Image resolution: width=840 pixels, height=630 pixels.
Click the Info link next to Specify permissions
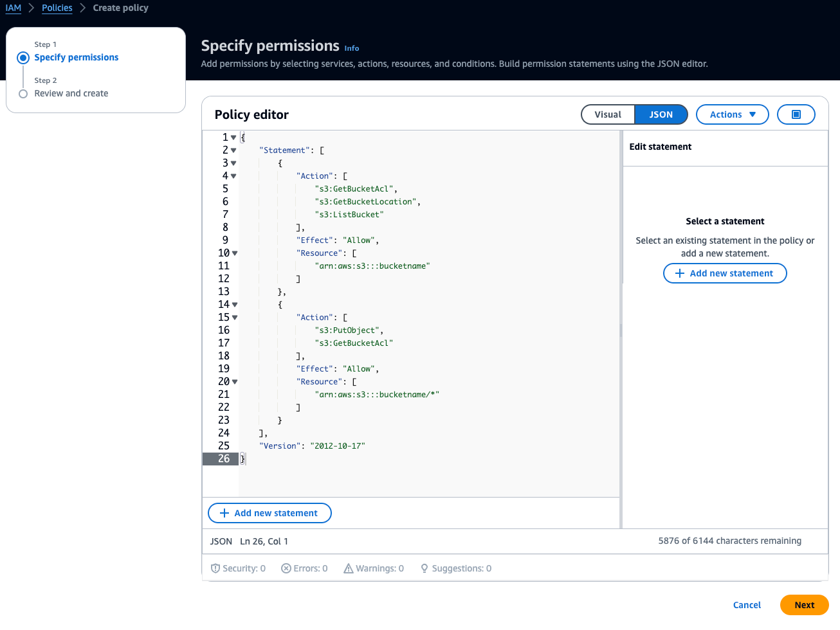coord(351,48)
